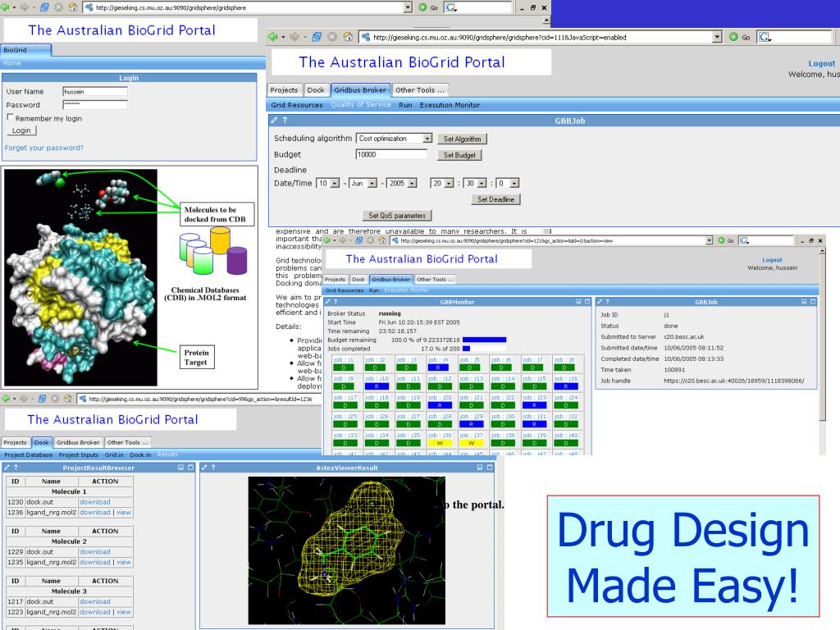
Task: Click the stop icon in the login window toolbar
Action: click(x=59, y=7)
